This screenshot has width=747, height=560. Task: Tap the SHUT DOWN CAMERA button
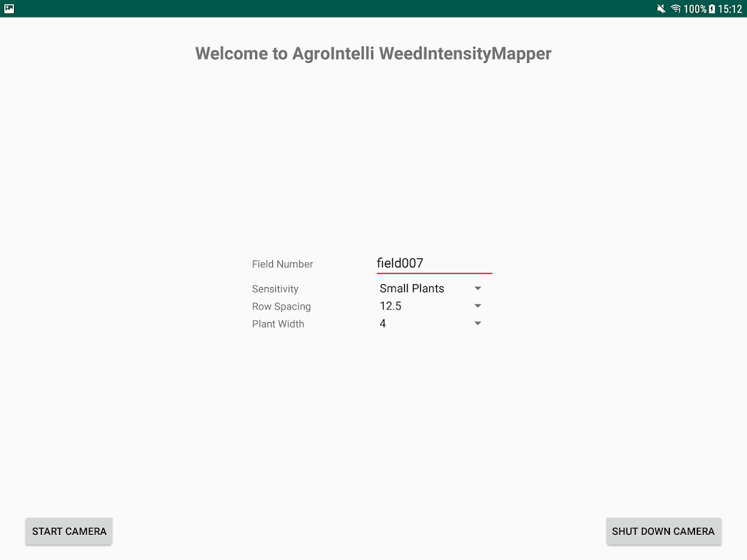pyautogui.click(x=663, y=531)
